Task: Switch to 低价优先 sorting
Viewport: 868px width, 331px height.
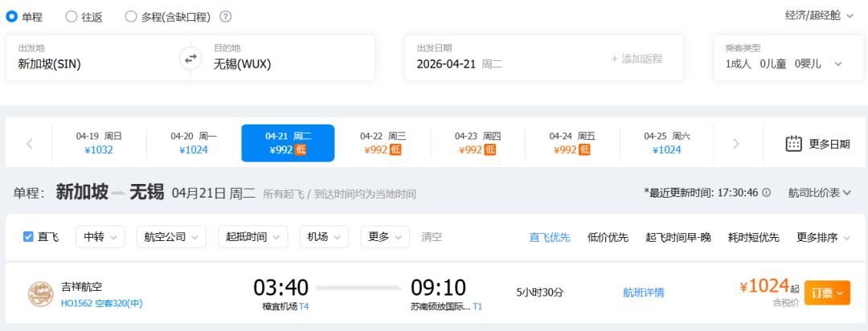Action: coord(608,237)
